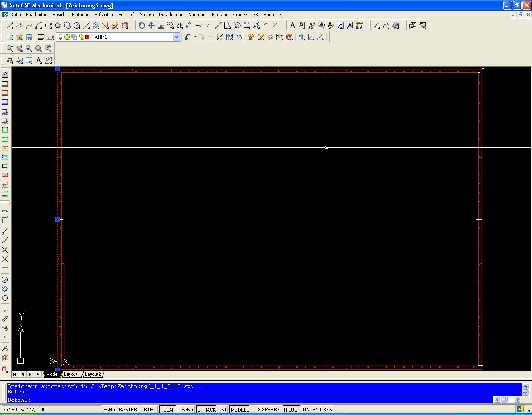Toggle OFANG object snap
532x415 pixels.
tap(186, 410)
